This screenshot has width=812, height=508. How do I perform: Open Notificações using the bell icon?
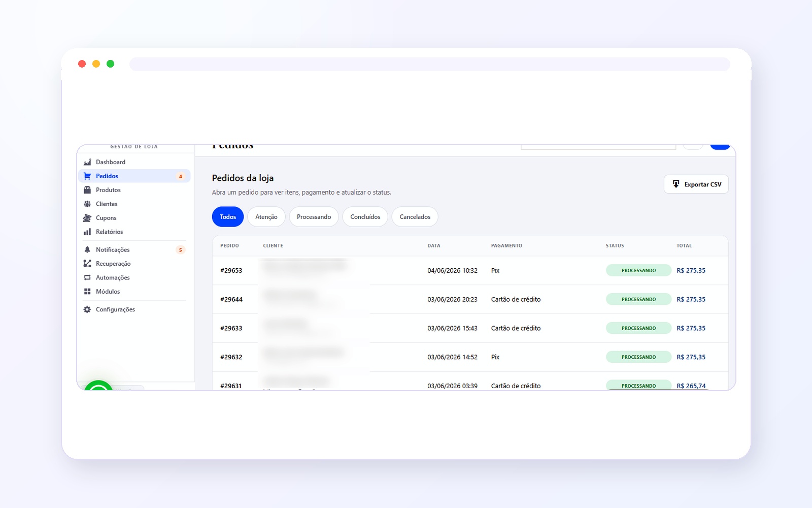pyautogui.click(x=87, y=249)
